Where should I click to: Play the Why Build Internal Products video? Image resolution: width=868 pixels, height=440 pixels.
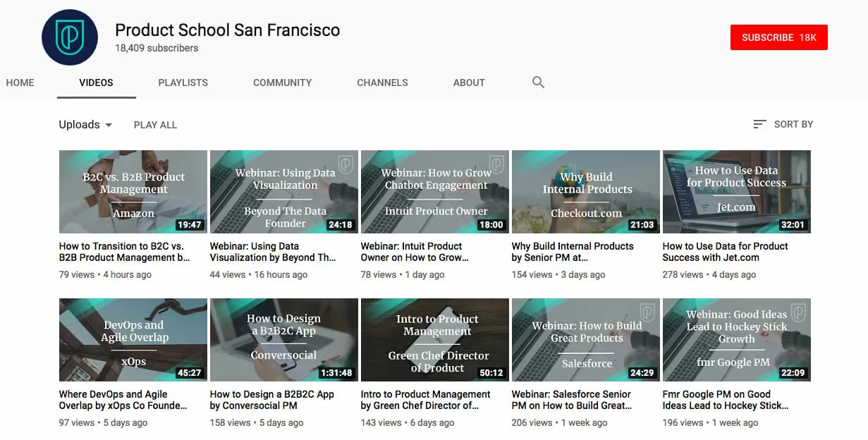586,192
